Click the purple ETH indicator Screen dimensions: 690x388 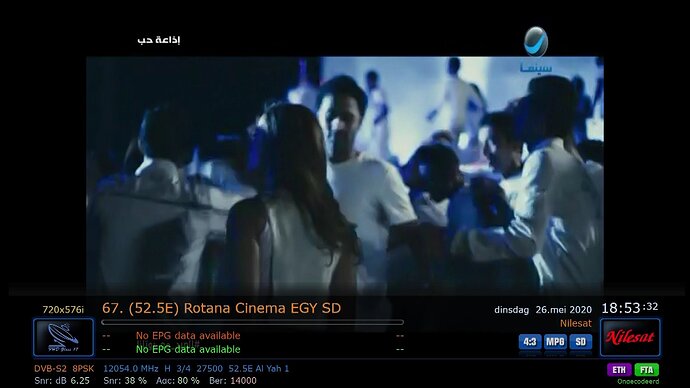pyautogui.click(x=619, y=370)
